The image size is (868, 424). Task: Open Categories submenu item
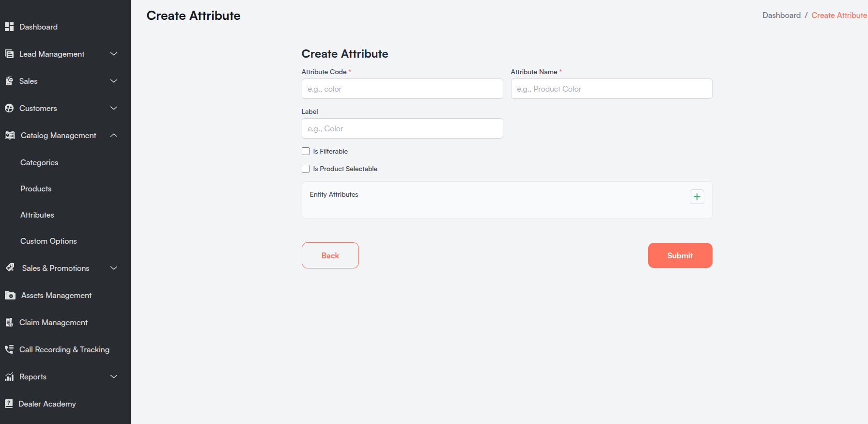click(39, 162)
